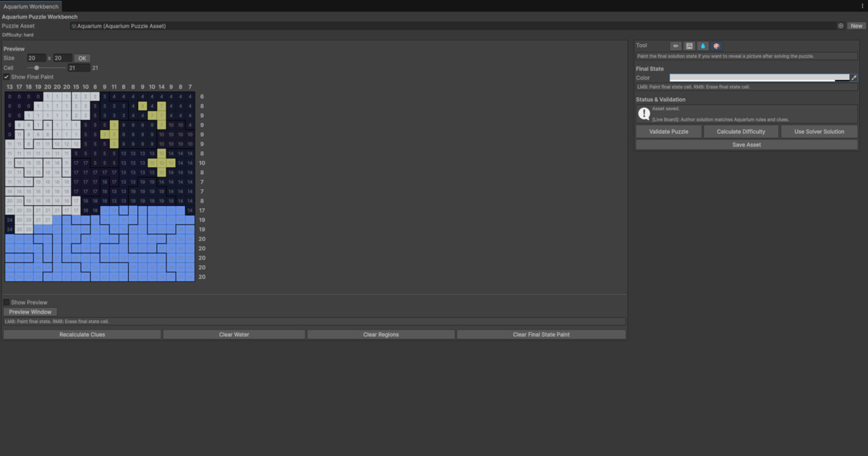Confirm grid size with OK button

coord(82,58)
